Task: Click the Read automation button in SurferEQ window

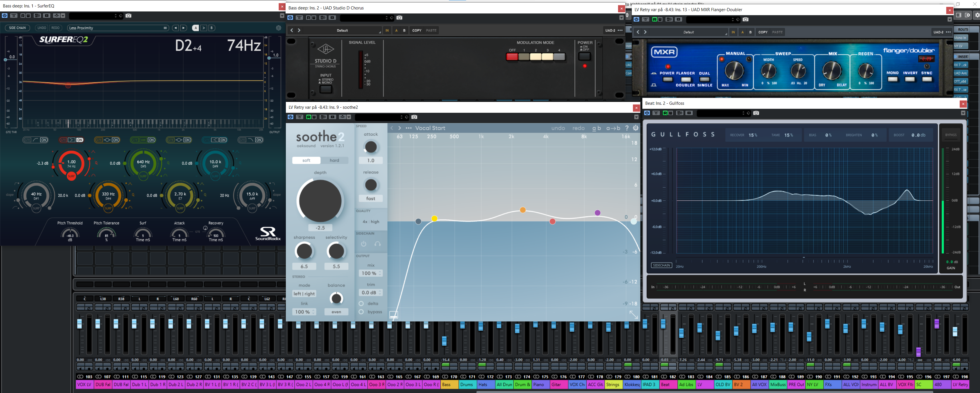Action: (23, 15)
